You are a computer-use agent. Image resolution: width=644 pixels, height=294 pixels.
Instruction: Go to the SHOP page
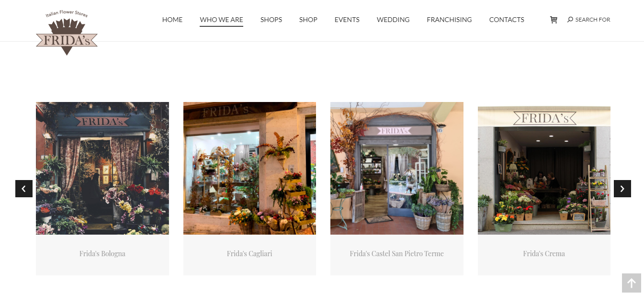(x=308, y=20)
